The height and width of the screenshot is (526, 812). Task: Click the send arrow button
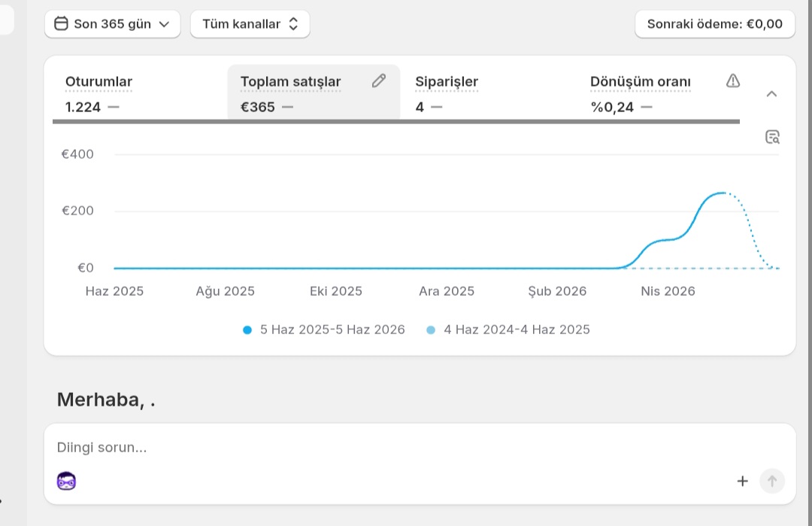(772, 481)
